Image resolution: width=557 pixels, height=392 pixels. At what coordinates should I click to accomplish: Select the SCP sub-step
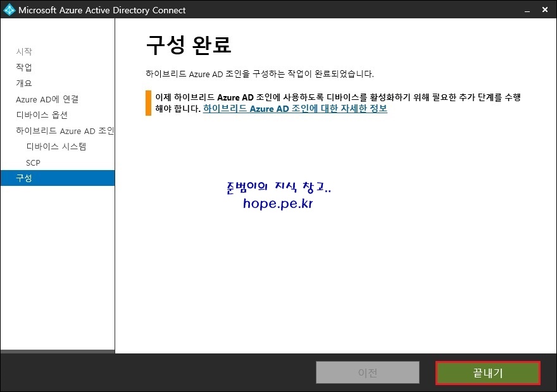(33, 163)
